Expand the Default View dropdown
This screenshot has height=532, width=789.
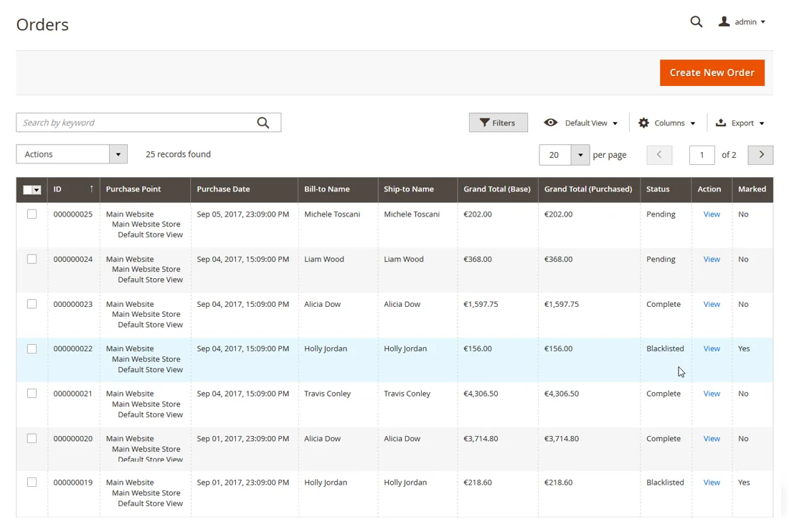coord(615,123)
